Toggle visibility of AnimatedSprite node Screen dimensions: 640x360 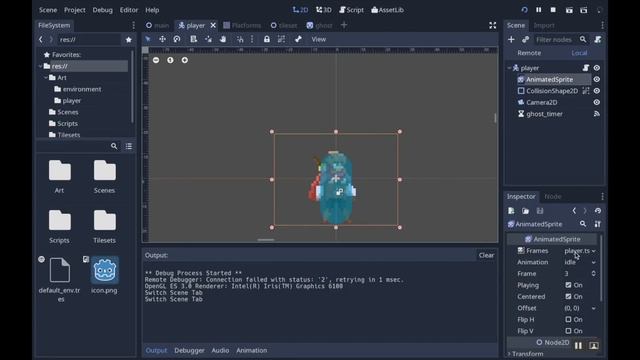click(597, 79)
